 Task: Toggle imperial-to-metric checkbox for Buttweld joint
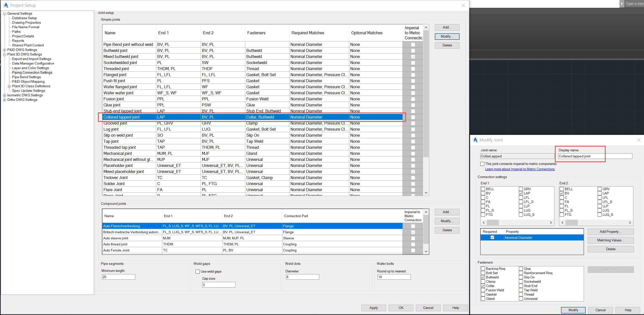(413, 51)
